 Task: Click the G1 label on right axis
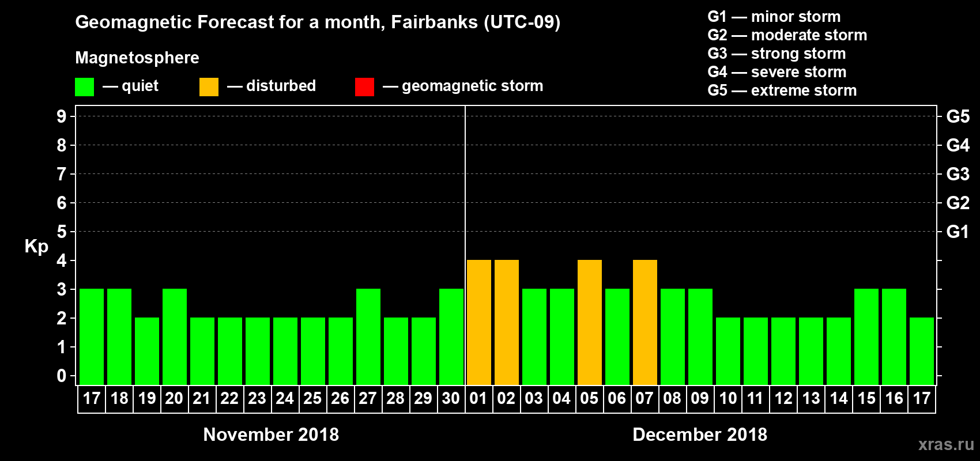pos(958,232)
